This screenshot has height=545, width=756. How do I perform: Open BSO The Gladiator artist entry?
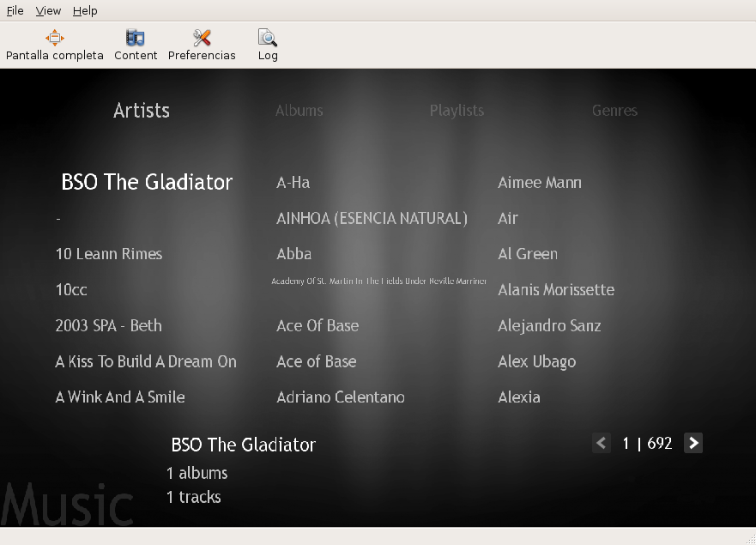click(x=146, y=182)
